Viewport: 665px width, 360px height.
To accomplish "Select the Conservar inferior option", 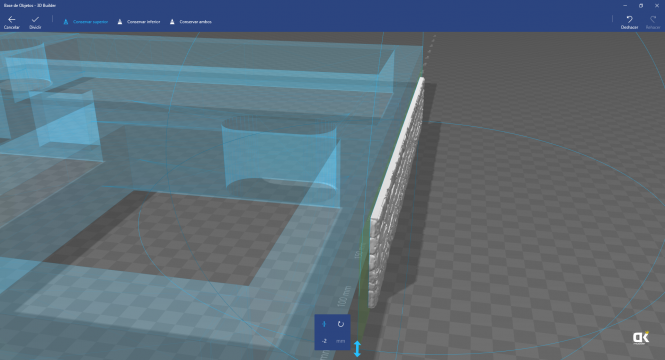I will click(139, 22).
